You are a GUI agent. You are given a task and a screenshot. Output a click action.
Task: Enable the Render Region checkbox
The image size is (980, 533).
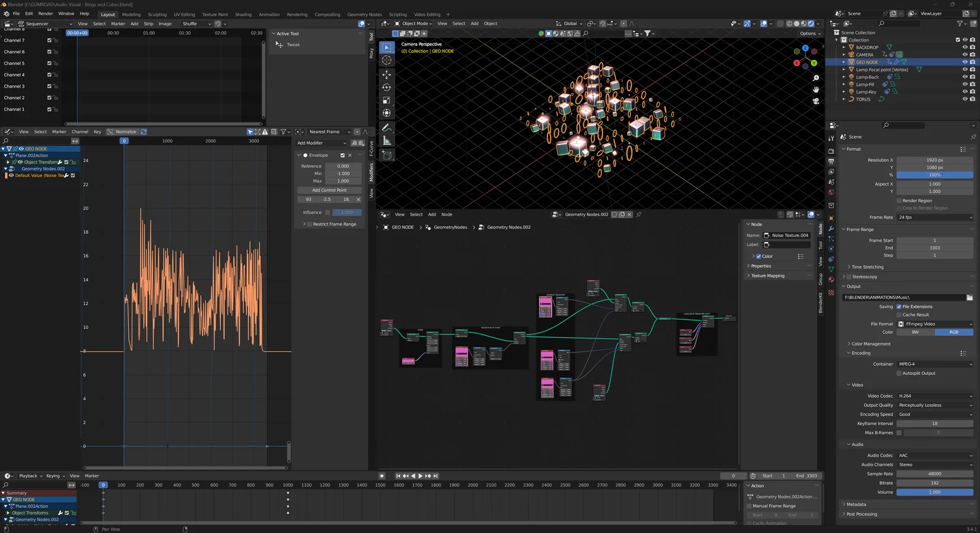coord(899,200)
